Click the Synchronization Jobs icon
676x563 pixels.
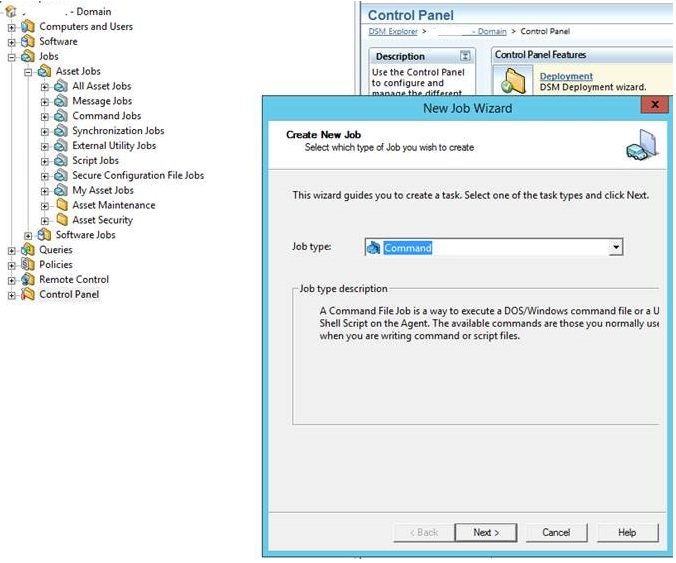pos(61,131)
